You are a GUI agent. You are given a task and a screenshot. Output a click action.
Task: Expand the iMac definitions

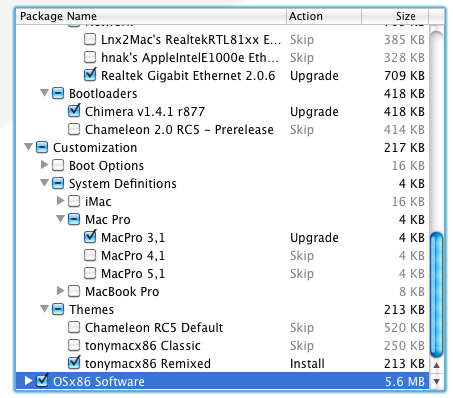(x=60, y=201)
